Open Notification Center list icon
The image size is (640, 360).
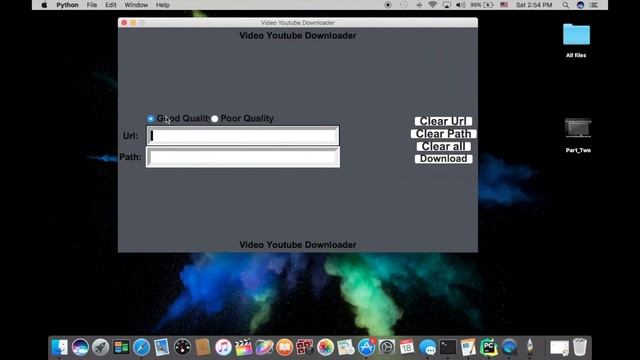point(595,5)
